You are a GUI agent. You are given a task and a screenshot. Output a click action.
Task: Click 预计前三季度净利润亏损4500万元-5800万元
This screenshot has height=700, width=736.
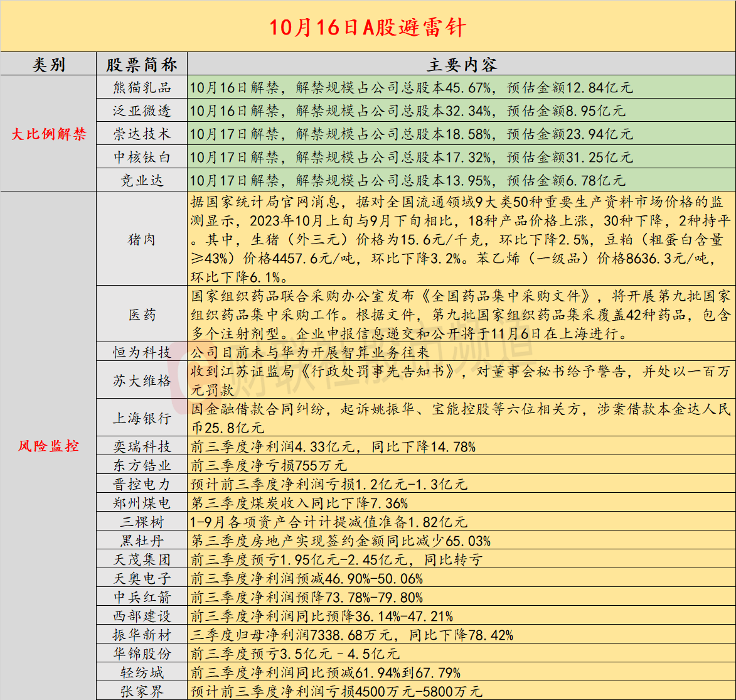pyautogui.click(x=336, y=691)
